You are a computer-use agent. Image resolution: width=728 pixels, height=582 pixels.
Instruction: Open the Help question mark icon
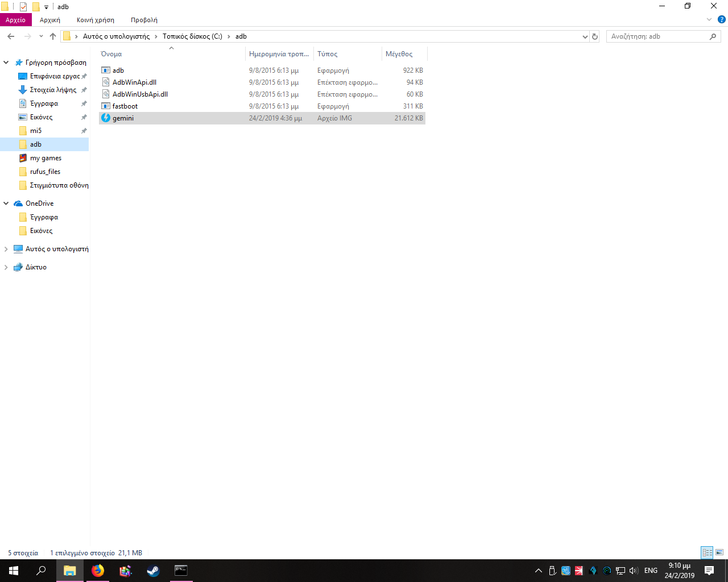point(721,19)
